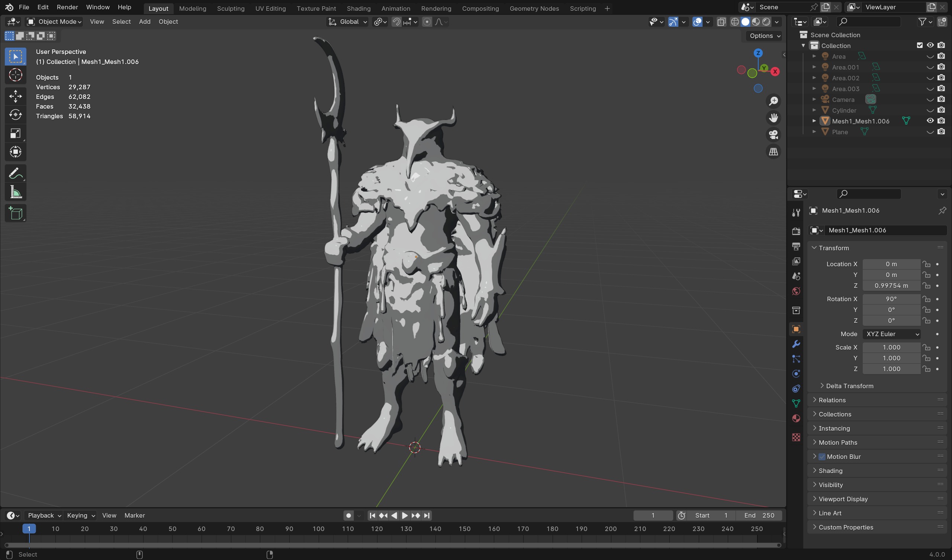
Task: Toggle the Motion Blur checkbox
Action: pos(822,457)
